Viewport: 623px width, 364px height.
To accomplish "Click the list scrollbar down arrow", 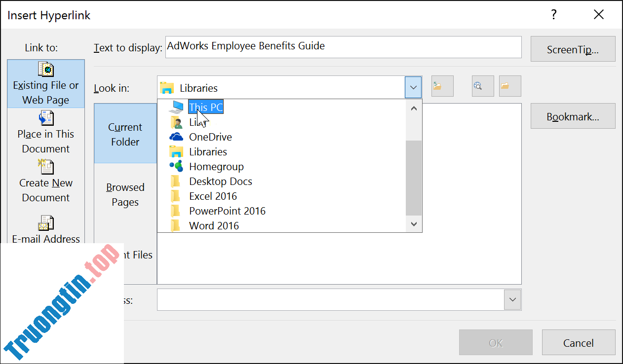I will point(414,224).
